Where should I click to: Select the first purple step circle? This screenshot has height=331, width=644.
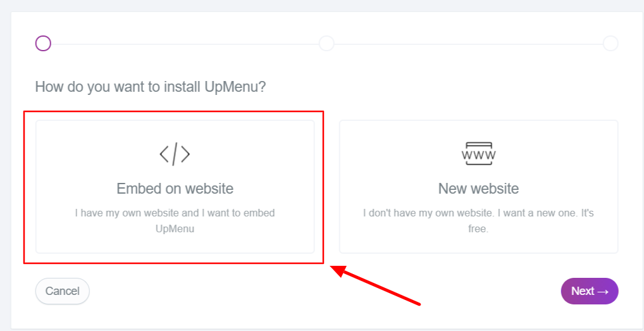pos(43,43)
